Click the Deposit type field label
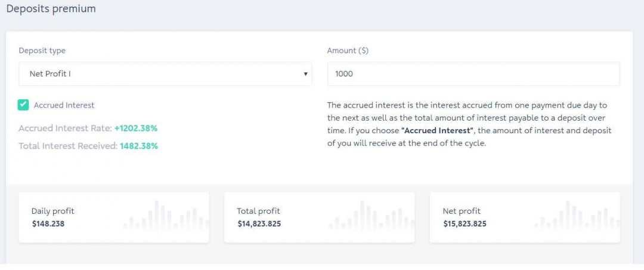 [x=42, y=51]
